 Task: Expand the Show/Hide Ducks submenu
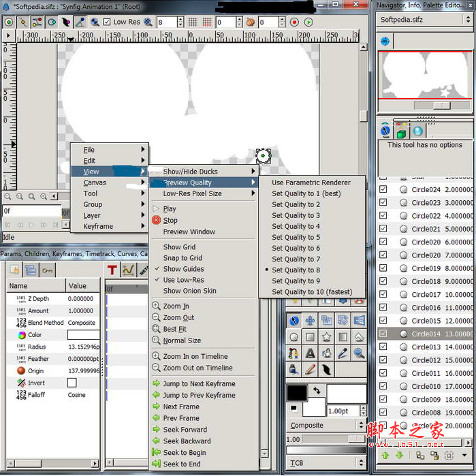204,172
